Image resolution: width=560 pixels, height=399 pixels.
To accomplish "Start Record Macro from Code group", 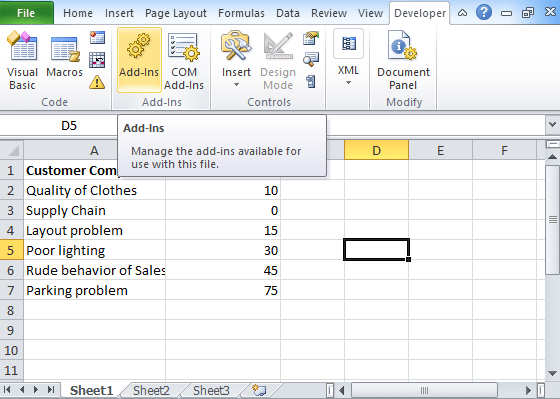I will (97, 37).
